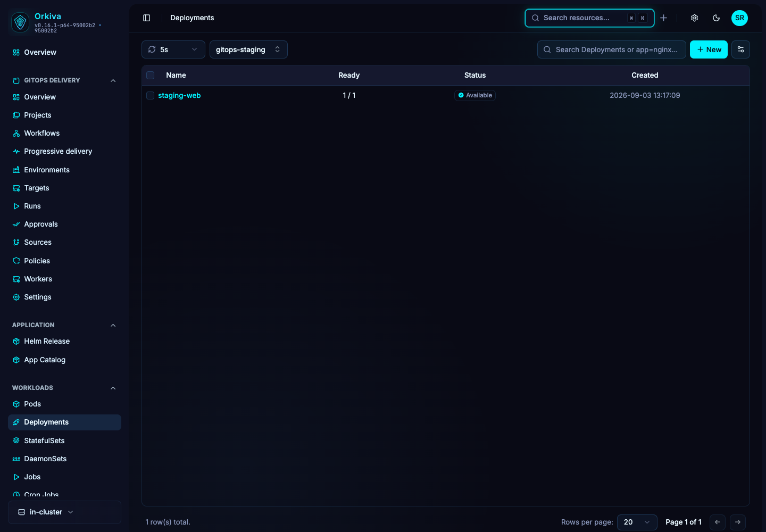
Task: Check the staging-web row checkbox
Action: tap(151, 96)
